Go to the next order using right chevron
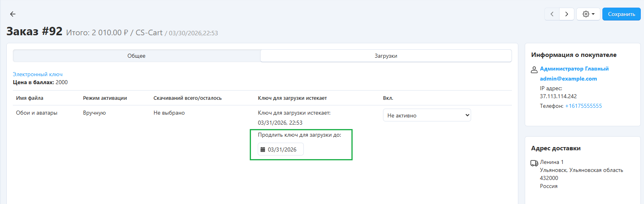 567,14
